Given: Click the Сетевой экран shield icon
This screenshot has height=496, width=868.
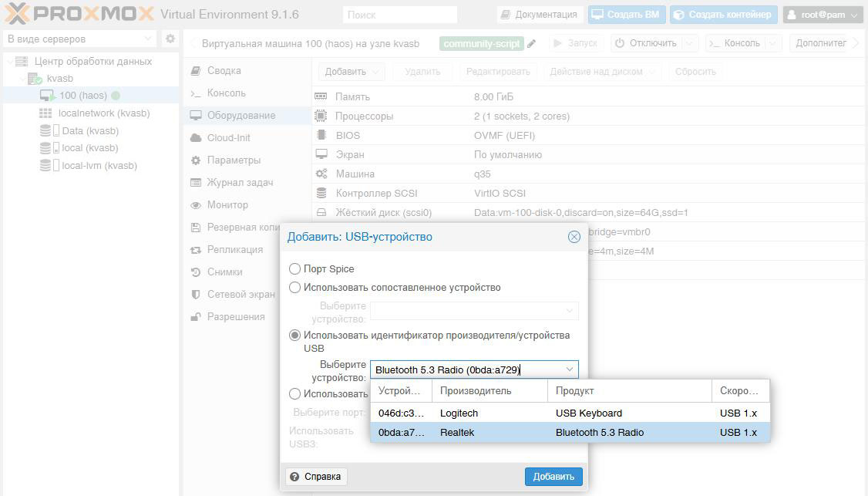Looking at the screenshot, I should point(195,294).
